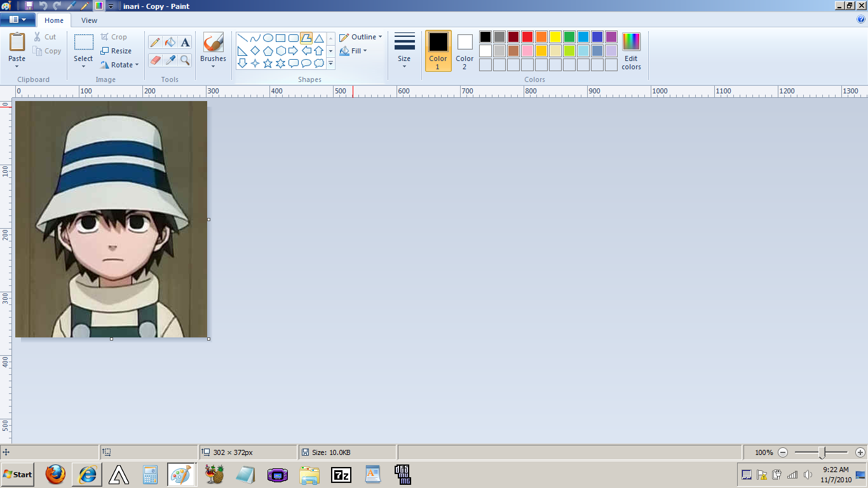Viewport: 868px width, 488px height.
Task: Choose the Oval callout shape
Action: pos(306,64)
